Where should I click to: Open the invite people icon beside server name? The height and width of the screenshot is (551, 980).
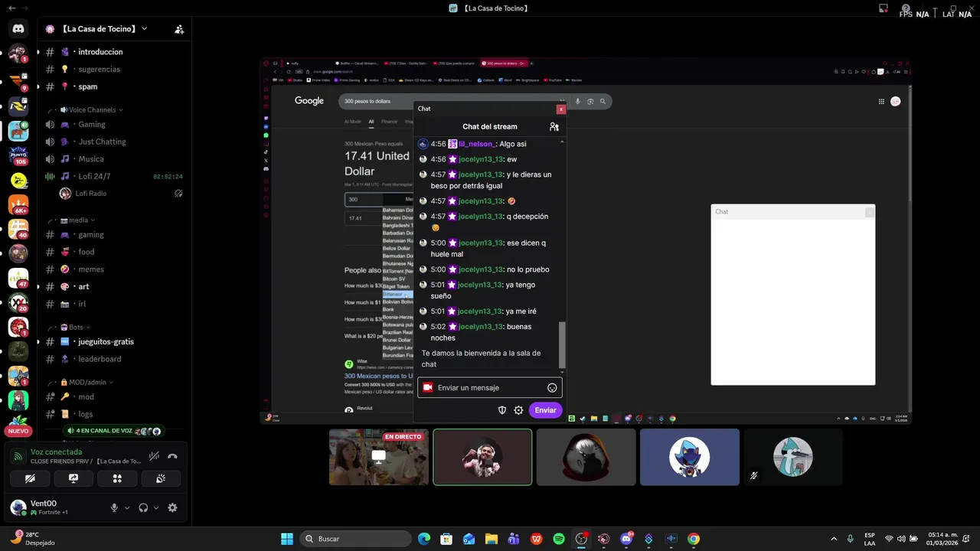(x=179, y=29)
